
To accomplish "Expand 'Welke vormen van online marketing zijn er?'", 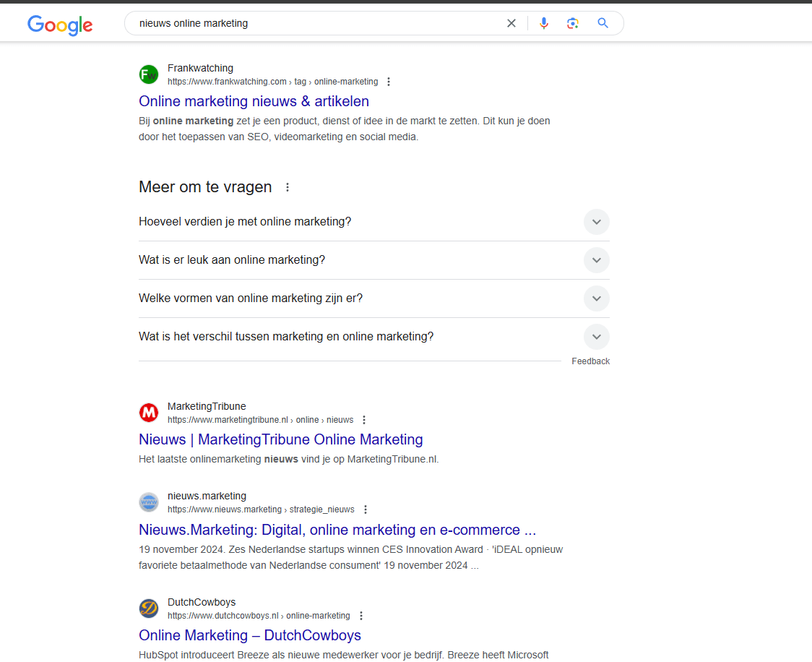I will [596, 298].
